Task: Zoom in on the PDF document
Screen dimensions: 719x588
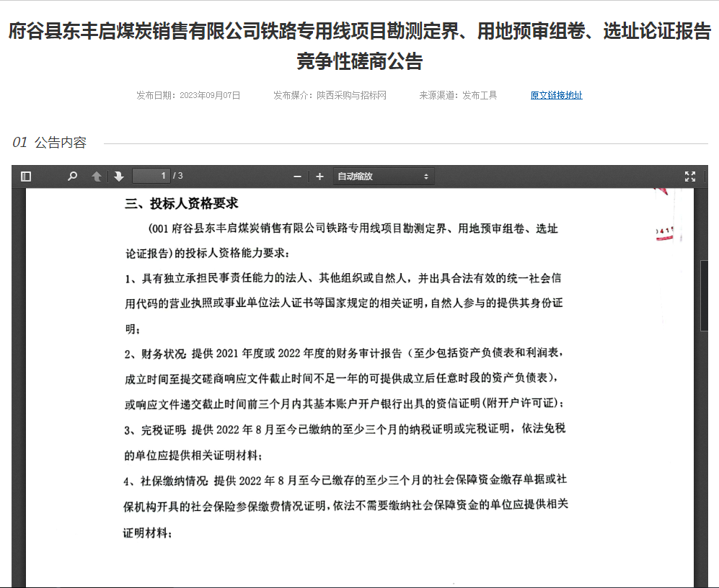Action: pos(319,177)
